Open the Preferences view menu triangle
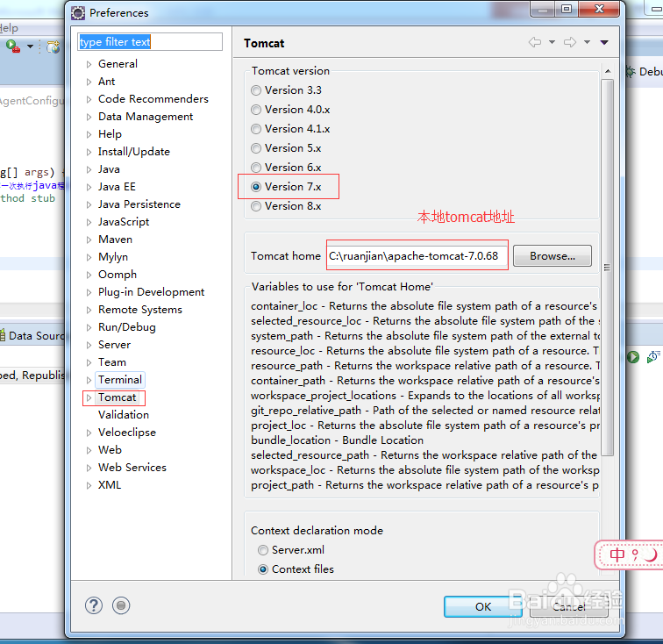 pyautogui.click(x=604, y=42)
